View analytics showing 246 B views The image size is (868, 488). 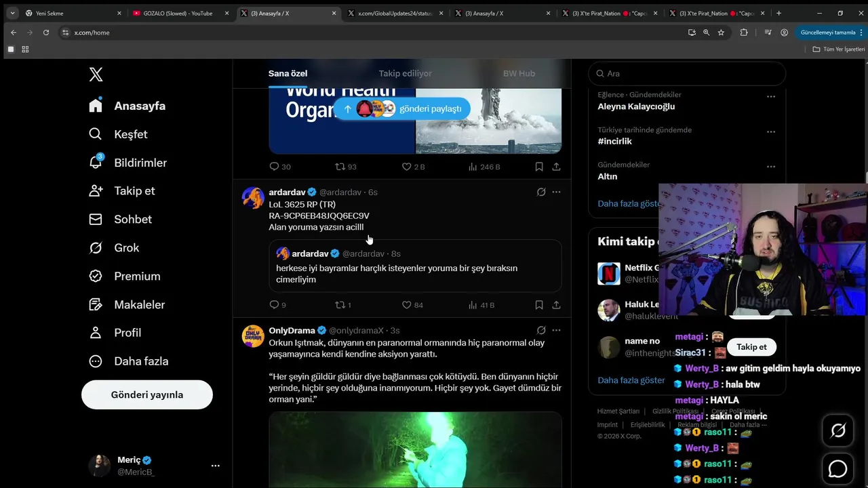tap(484, 167)
